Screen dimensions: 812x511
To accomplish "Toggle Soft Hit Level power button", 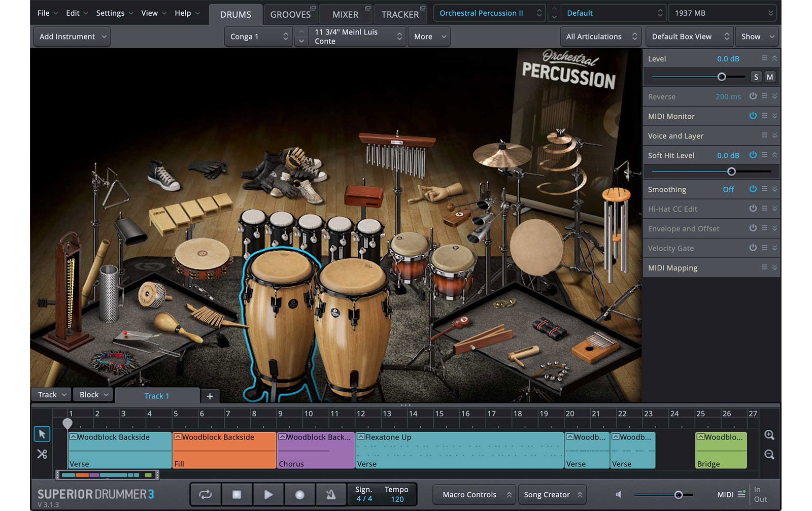I will point(753,155).
